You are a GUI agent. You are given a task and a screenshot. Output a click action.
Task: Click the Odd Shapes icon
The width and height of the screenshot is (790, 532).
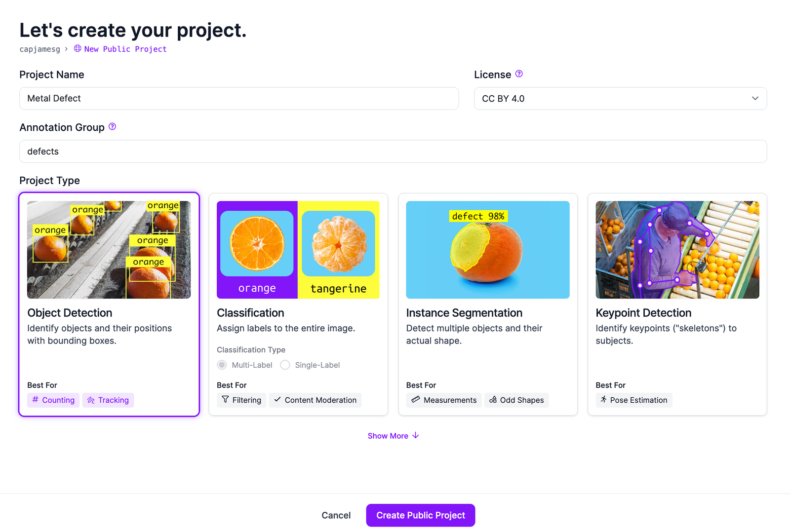point(493,400)
